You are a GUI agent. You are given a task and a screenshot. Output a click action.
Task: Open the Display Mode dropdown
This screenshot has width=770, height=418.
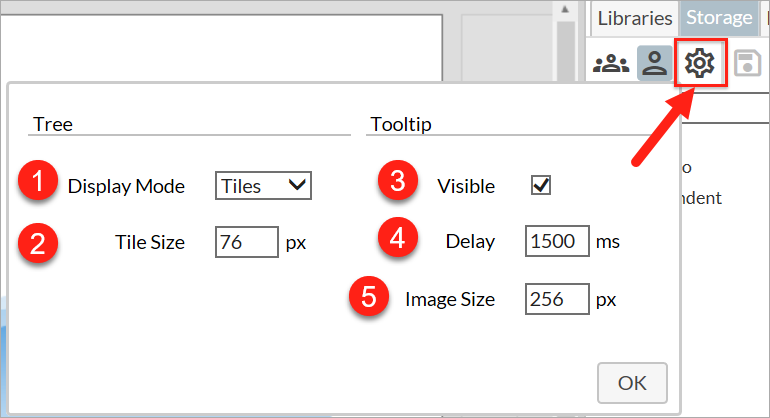[264, 185]
